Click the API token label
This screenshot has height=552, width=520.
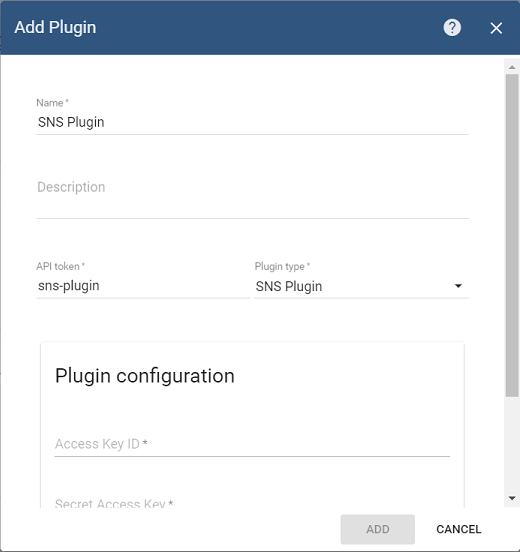pyautogui.click(x=60, y=266)
